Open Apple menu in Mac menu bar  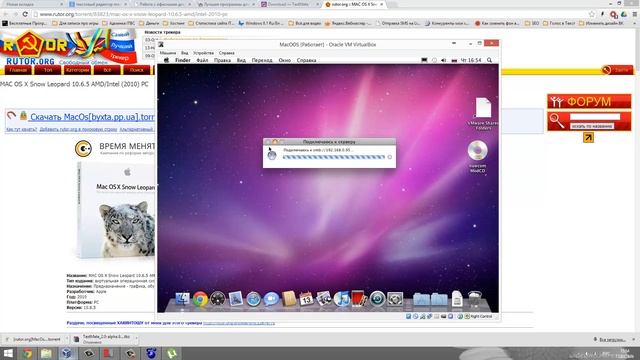(166, 60)
